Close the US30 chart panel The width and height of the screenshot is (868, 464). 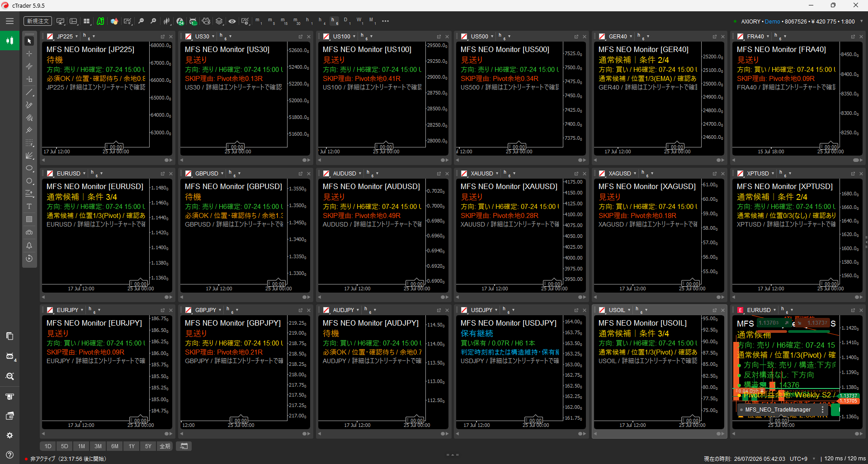(309, 37)
